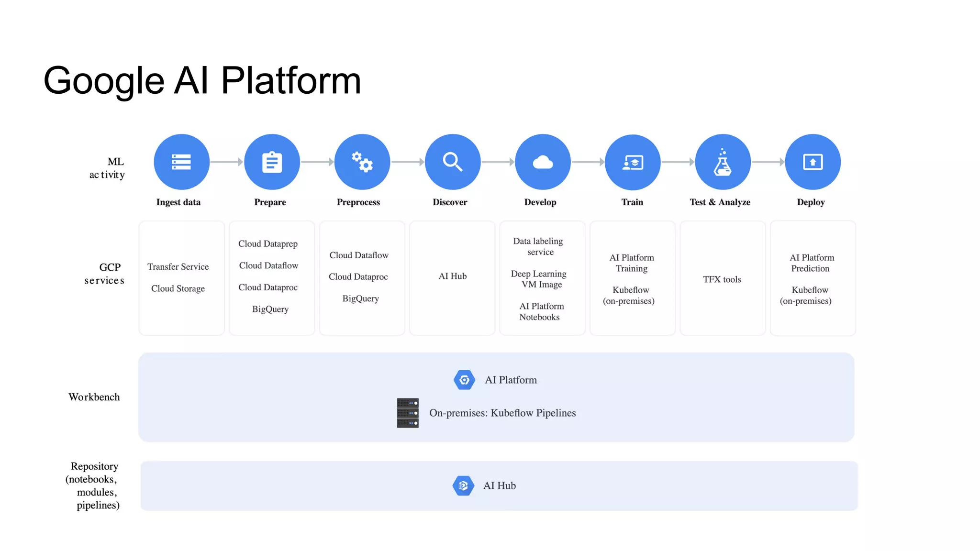Screen dimensions: 980x551
Task: Click the Test & Analyze flask icon
Action: (x=723, y=162)
